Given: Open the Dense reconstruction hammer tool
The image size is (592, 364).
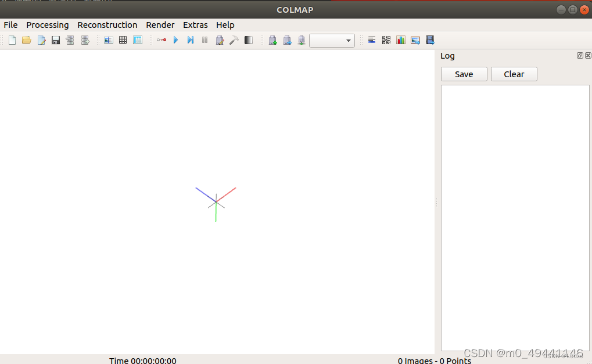Looking at the screenshot, I should 235,39.
